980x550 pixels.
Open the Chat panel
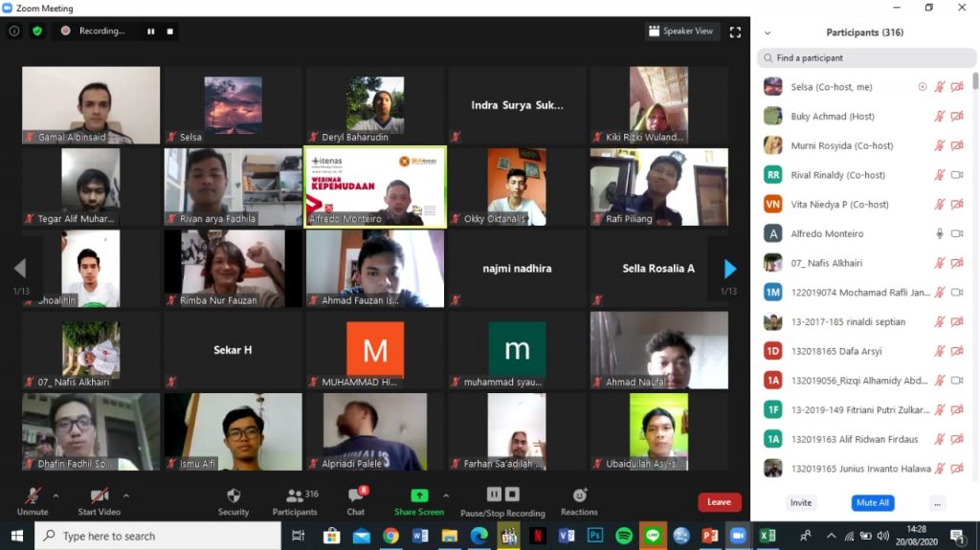pyautogui.click(x=356, y=502)
